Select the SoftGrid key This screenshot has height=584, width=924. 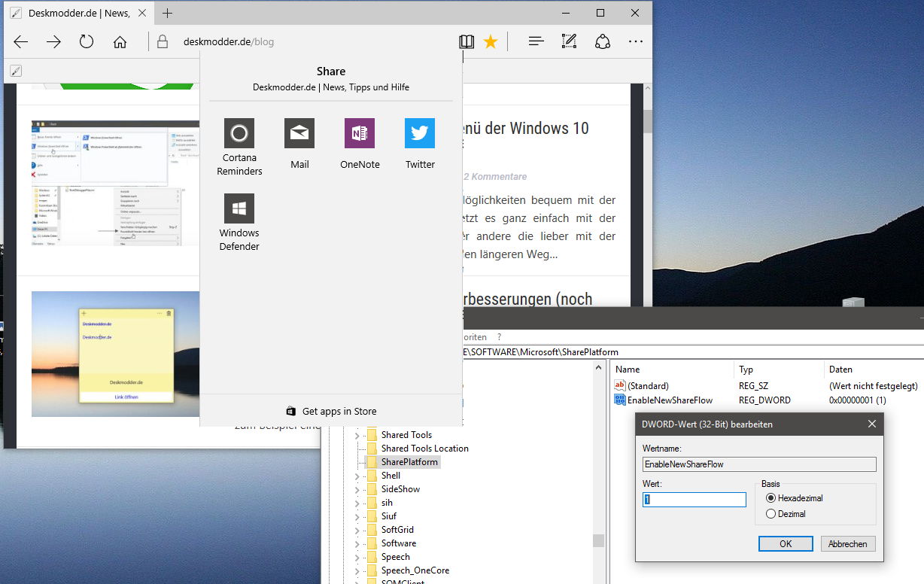click(x=397, y=530)
